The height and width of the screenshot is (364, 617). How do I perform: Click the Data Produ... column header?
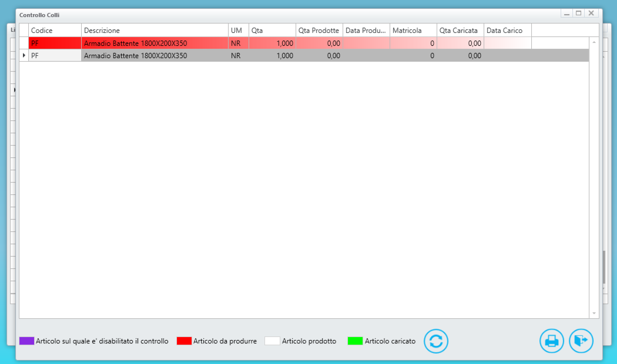coord(366,31)
